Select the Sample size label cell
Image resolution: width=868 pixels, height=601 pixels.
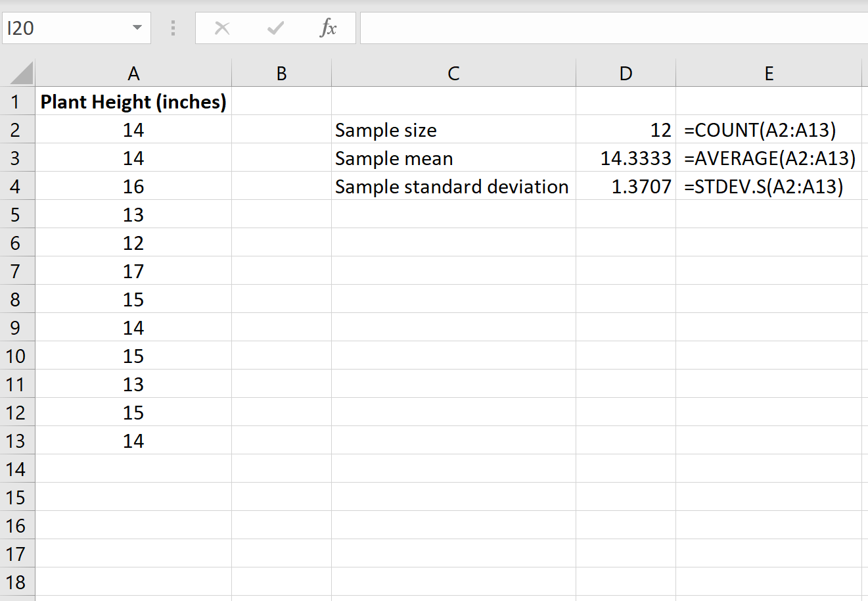click(453, 130)
